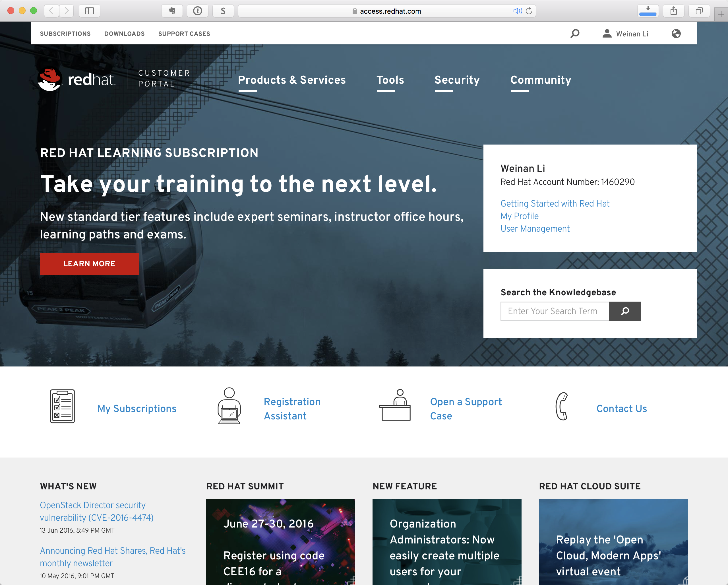The height and width of the screenshot is (585, 728).
Task: Submit Knowledgebase search with magnifier button
Action: tap(625, 311)
